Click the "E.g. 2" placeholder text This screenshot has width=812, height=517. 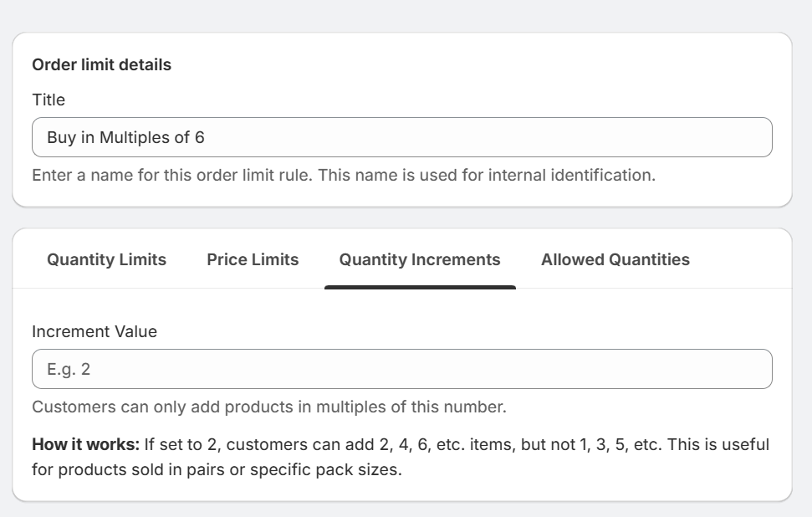[x=69, y=369]
